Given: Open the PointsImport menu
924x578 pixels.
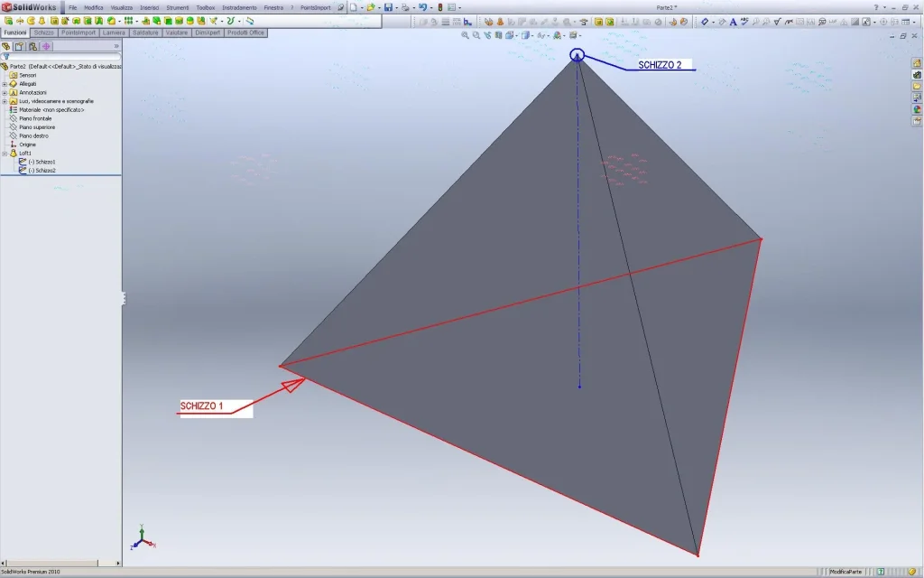Looking at the screenshot, I should (x=315, y=7).
